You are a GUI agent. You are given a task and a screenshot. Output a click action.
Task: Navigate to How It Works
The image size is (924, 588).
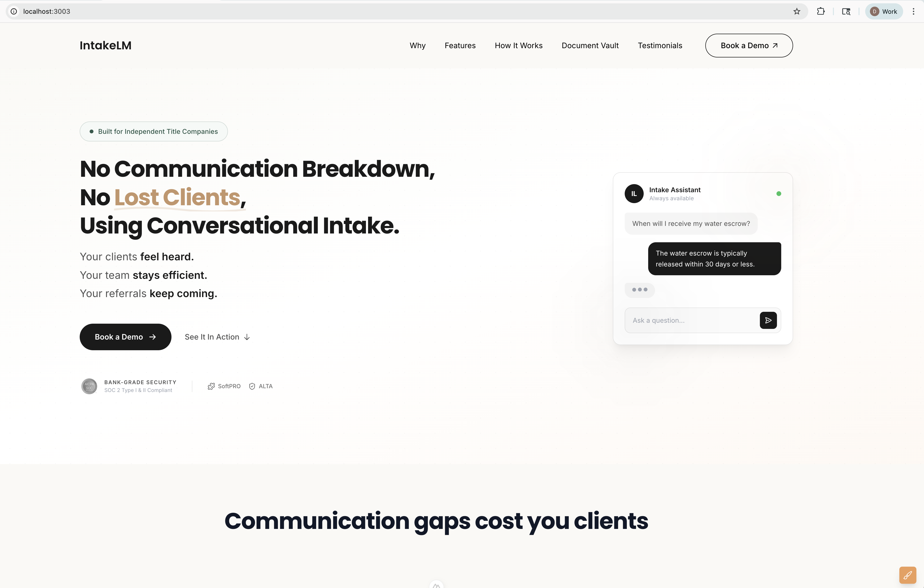click(x=518, y=45)
